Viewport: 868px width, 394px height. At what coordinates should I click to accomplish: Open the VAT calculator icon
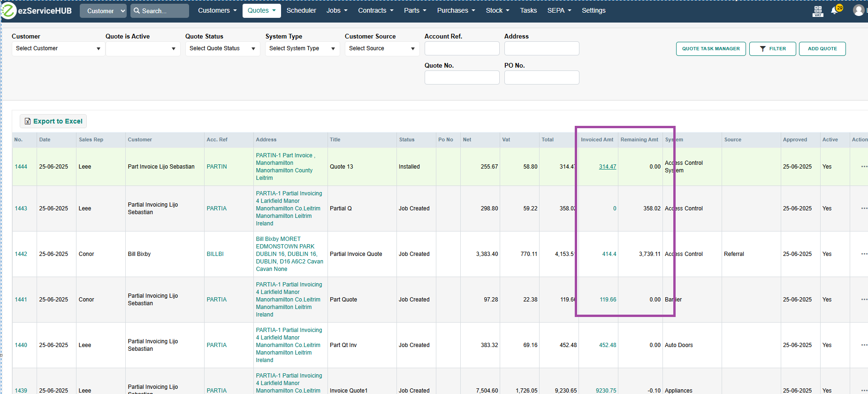[x=818, y=11]
